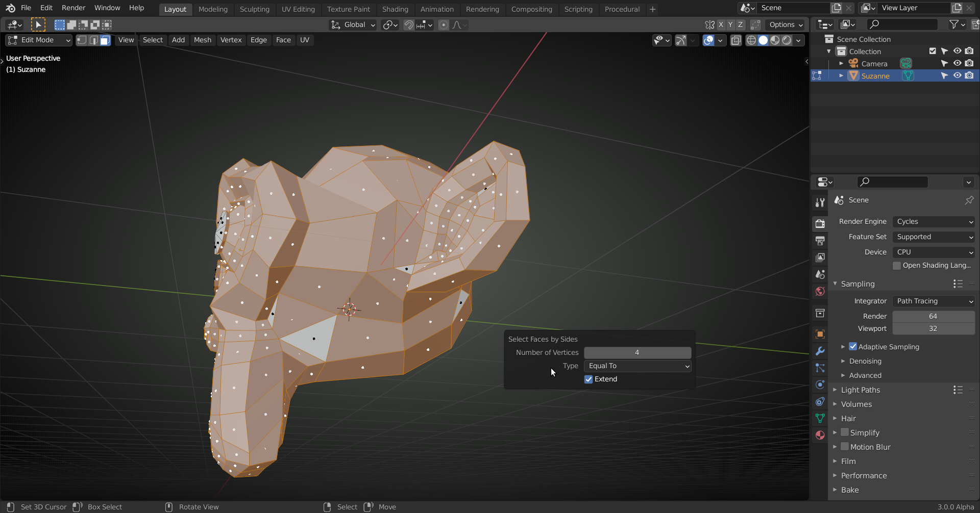Choose the Invert selection mode icon
The height and width of the screenshot is (513, 980).
[x=95, y=24]
